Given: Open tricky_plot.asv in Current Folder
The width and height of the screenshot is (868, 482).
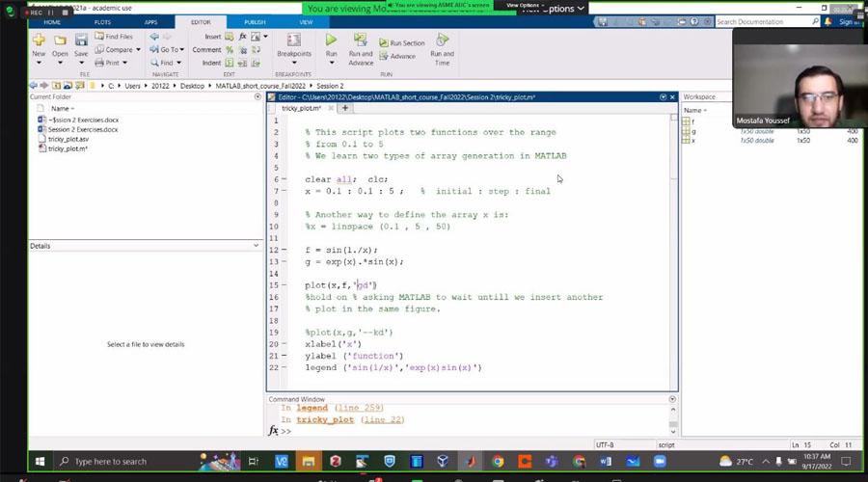Looking at the screenshot, I should 68,139.
